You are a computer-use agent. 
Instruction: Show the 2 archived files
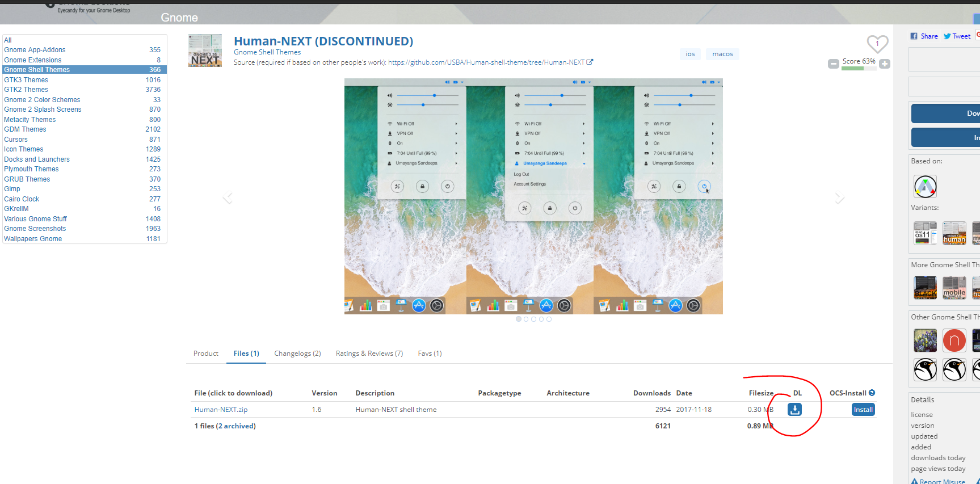point(235,426)
